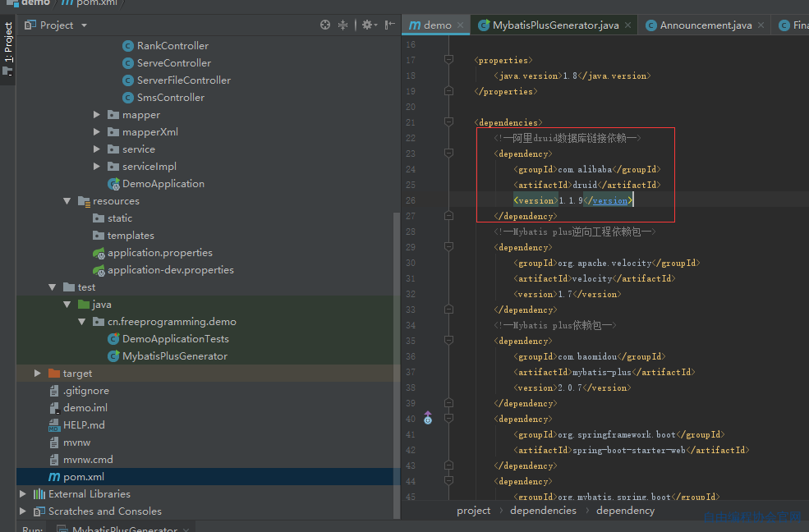Click the 'dependencies' breadcrumb
This screenshot has width=809, height=532.
(543, 511)
